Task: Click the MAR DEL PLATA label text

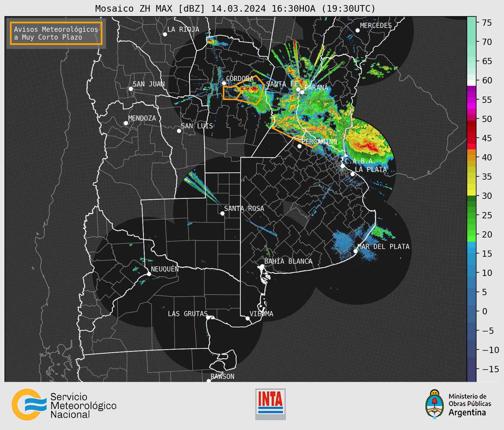Action: 383,247
